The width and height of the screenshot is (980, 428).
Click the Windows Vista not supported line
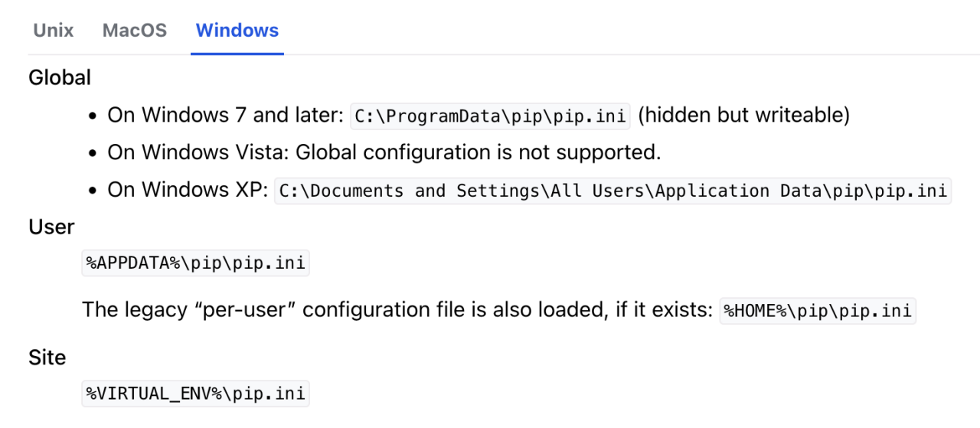pyautogui.click(x=383, y=152)
